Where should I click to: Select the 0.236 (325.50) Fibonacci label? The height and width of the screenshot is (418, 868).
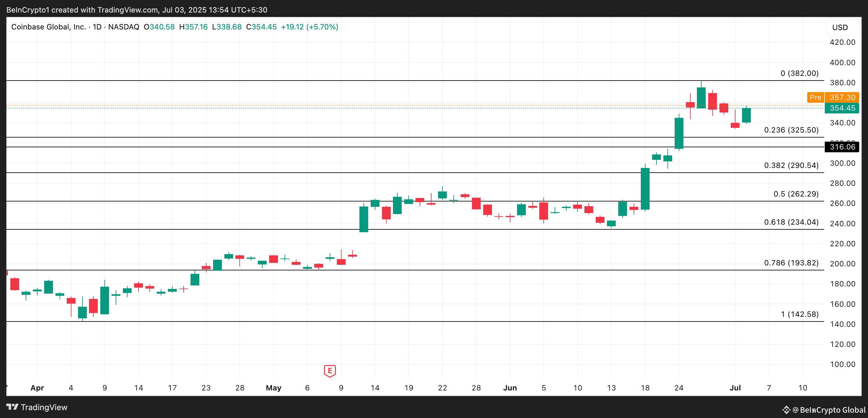[791, 130]
